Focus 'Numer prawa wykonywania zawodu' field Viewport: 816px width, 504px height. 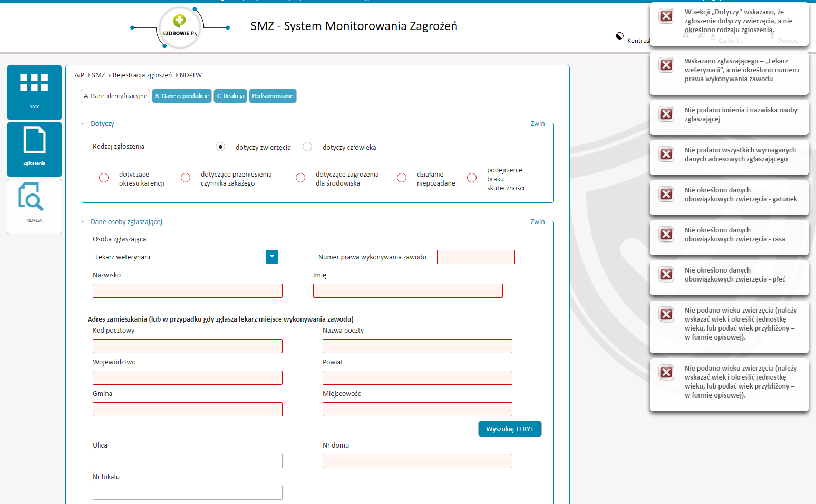[476, 257]
